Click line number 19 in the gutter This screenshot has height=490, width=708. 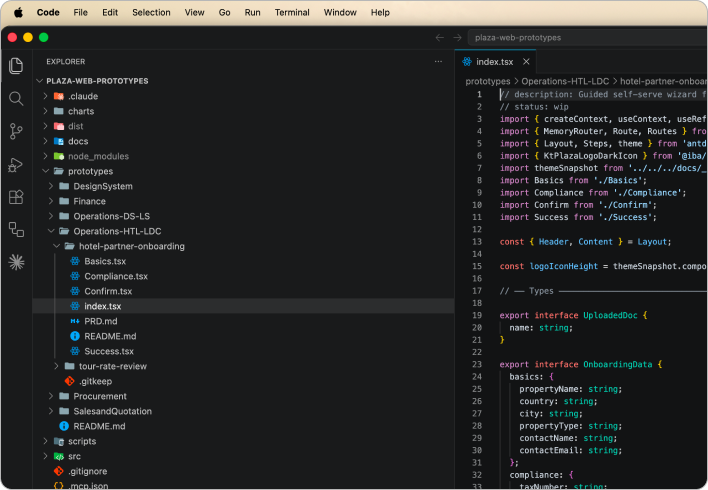(x=477, y=315)
